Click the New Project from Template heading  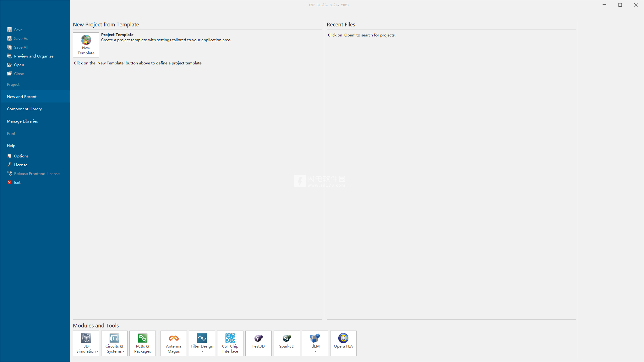106,25
